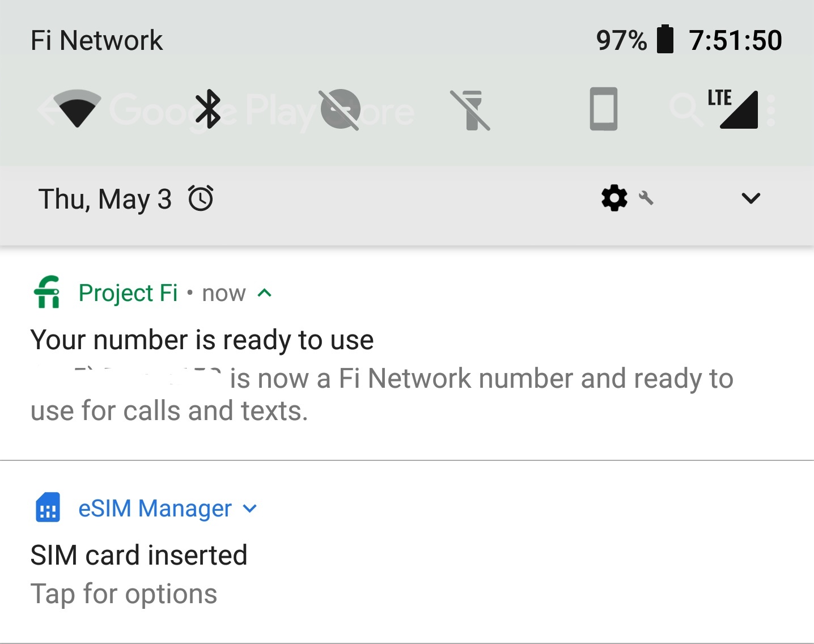This screenshot has height=644, width=814.
Task: Tap the battery icon in status bar
Action: [x=665, y=40]
